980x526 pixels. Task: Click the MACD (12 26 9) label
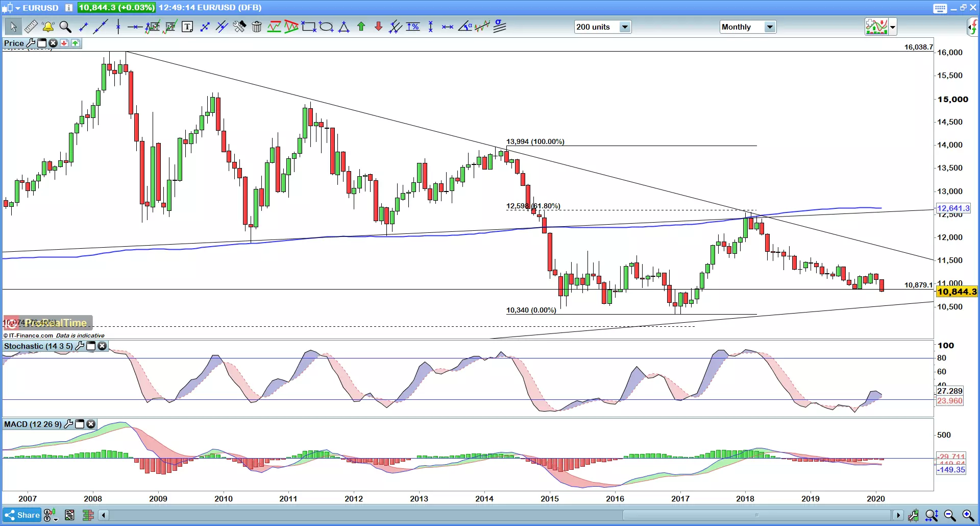point(33,424)
